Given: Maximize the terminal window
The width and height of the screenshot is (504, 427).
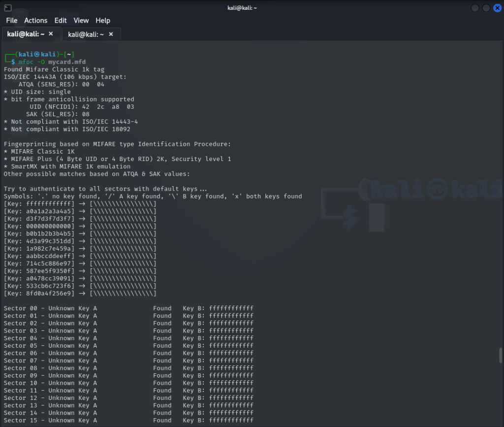Looking at the screenshot, I should (486, 8).
